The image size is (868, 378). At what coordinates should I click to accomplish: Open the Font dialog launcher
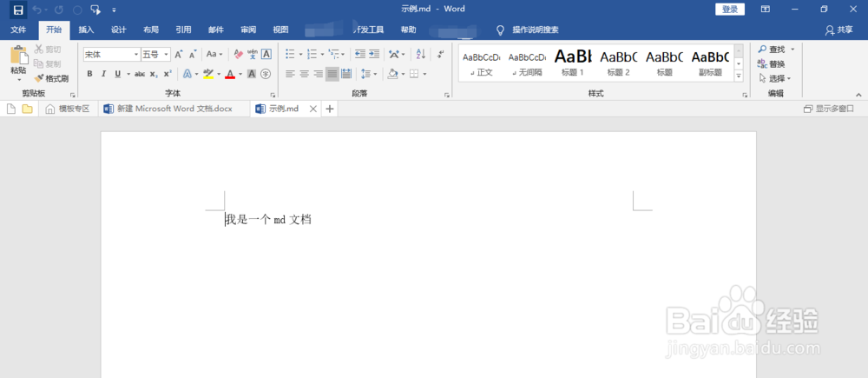tap(273, 96)
